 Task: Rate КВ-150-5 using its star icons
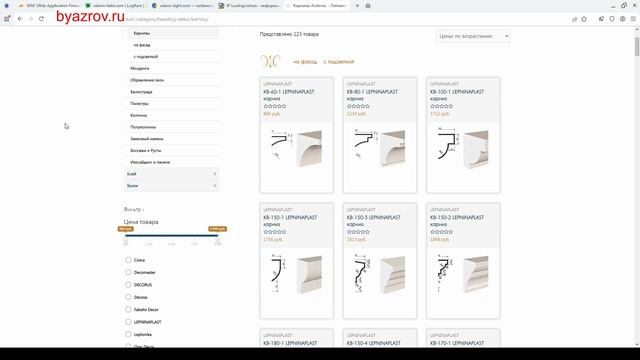coord(358,232)
